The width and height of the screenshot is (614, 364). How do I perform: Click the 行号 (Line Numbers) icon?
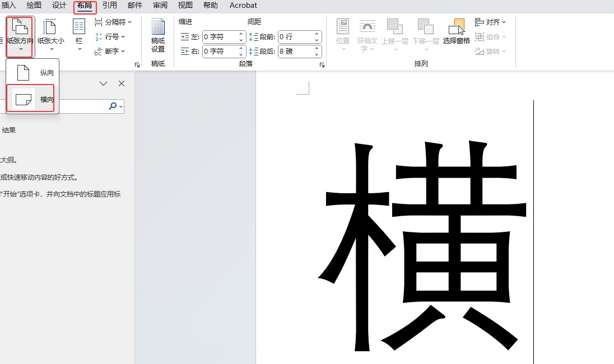point(110,36)
